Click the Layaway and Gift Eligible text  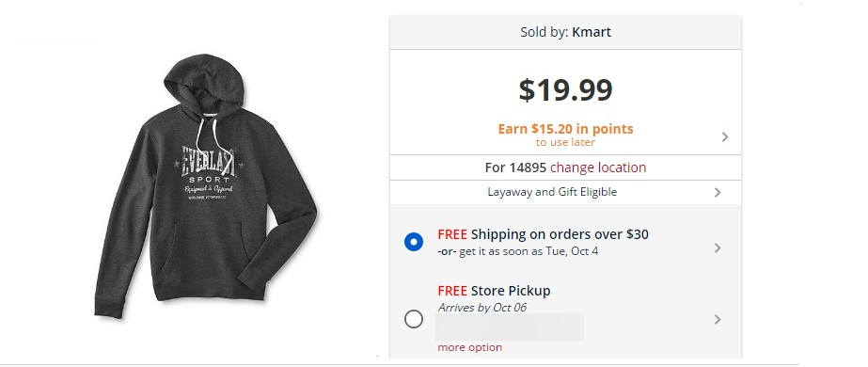[552, 192]
